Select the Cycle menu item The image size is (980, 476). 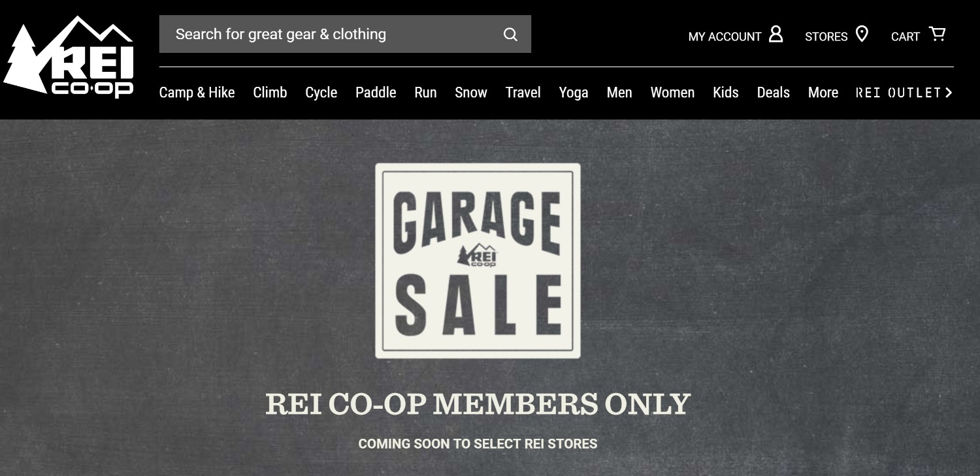pos(321,93)
